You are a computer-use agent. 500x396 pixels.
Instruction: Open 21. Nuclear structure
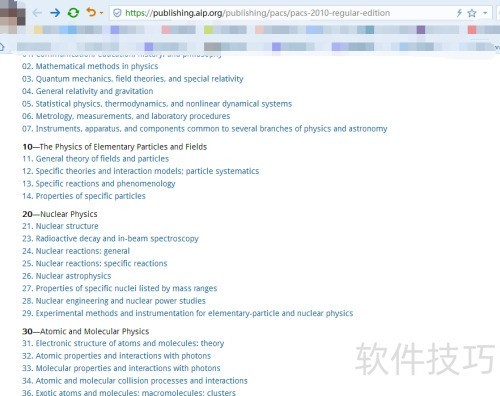(x=60, y=226)
